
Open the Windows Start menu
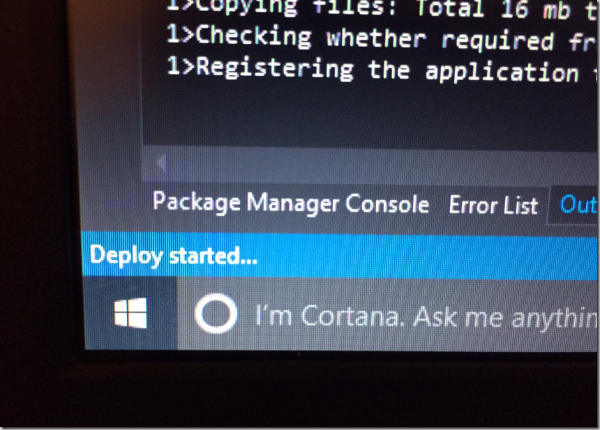click(x=130, y=313)
